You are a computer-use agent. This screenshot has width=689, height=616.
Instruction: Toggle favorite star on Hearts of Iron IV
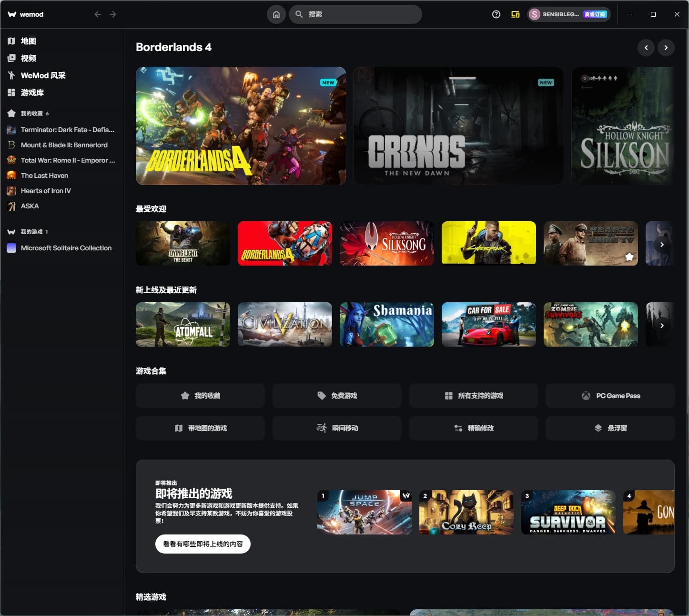click(629, 257)
